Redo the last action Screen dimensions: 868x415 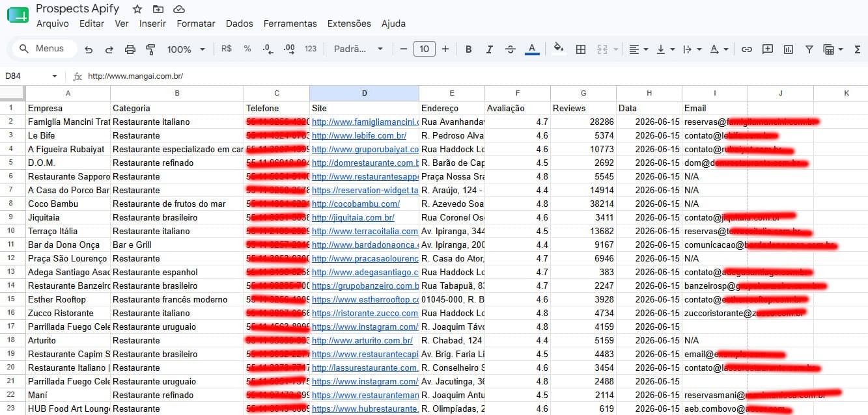[x=109, y=49]
